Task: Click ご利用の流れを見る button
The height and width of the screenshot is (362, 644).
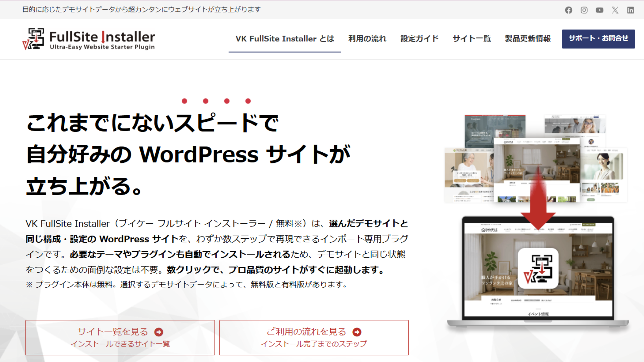Action: [314, 337]
